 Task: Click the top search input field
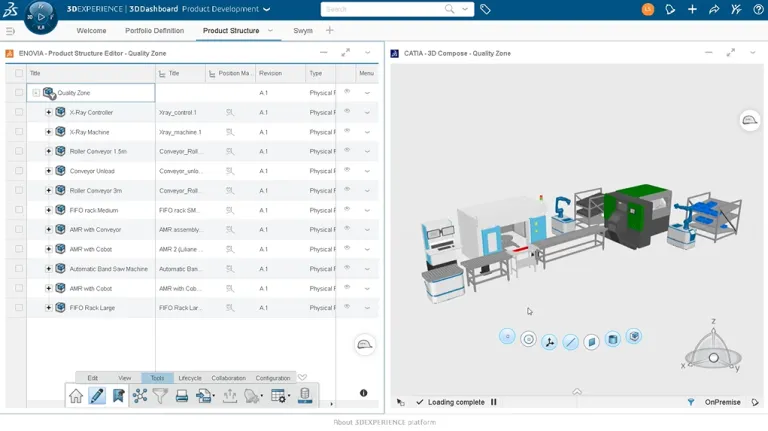(383, 9)
